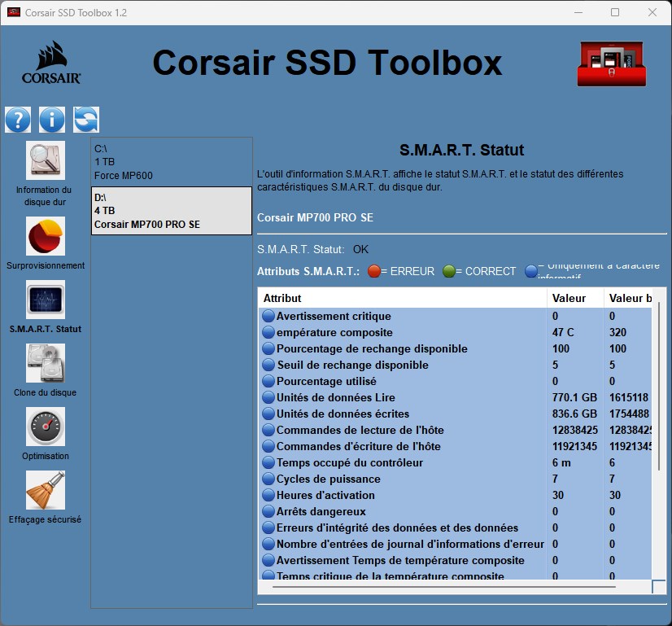
Task: Click blue icon beside Commandes de lecture
Action: click(x=268, y=430)
